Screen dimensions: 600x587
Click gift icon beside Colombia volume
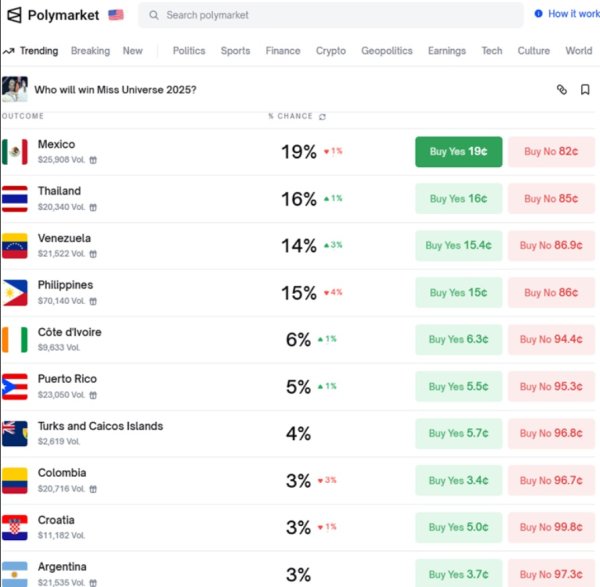93,489
